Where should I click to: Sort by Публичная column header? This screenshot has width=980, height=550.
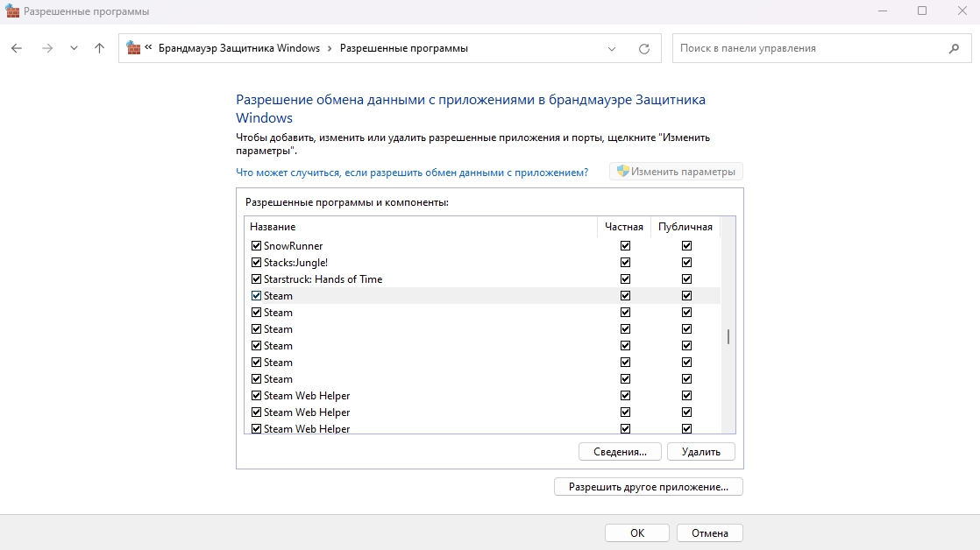(x=685, y=227)
